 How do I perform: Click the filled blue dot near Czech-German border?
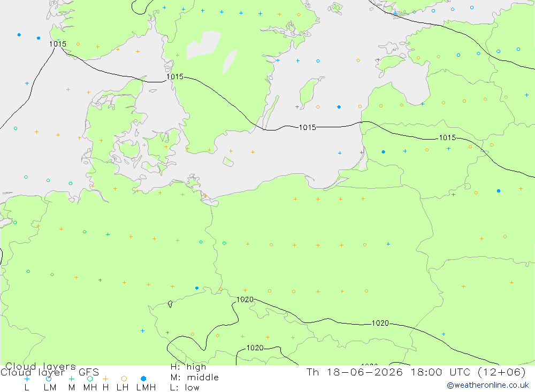pos(197,288)
